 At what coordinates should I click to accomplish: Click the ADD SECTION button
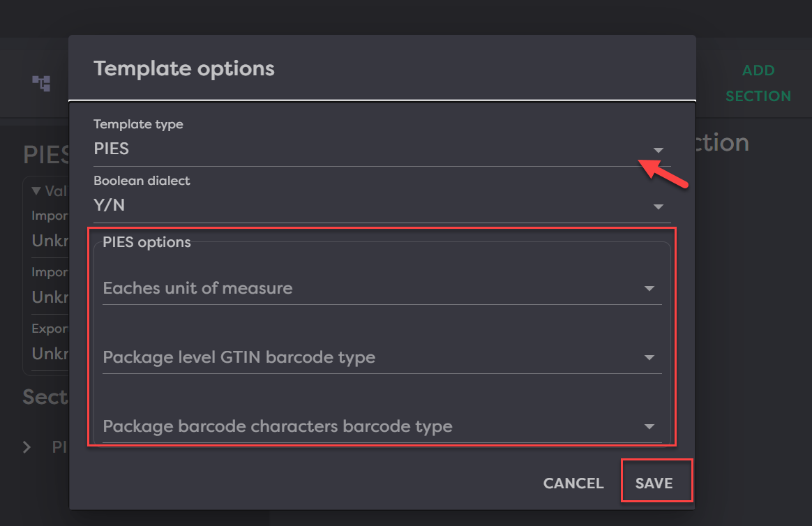(x=758, y=83)
